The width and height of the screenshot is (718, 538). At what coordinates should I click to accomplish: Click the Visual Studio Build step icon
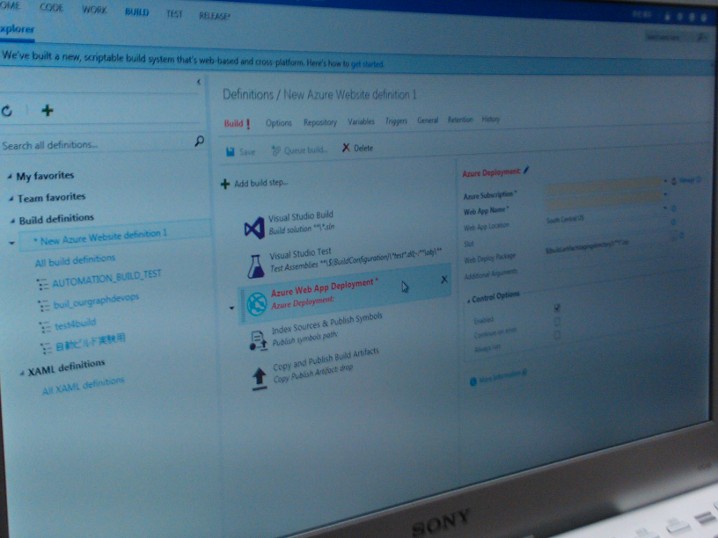pos(255,228)
